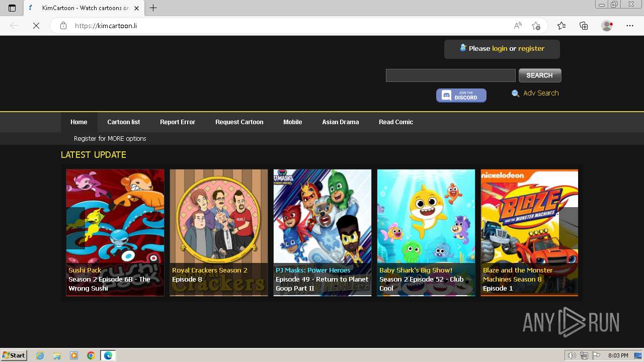This screenshot has width=644, height=362.
Task: Click the Adv Search magnifier icon
Action: (x=515, y=94)
